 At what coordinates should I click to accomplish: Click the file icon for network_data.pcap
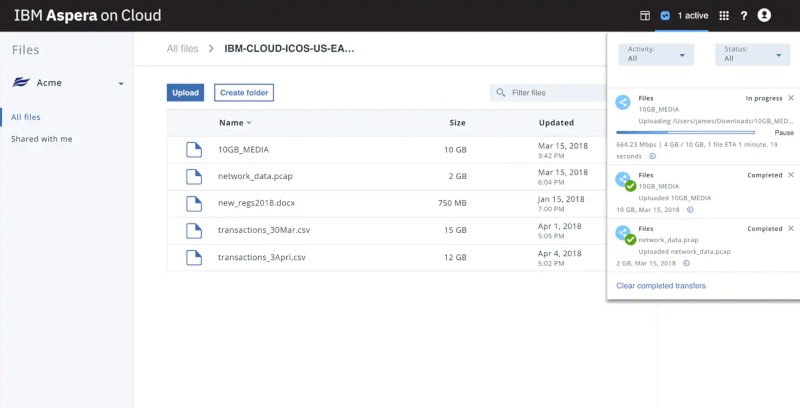click(194, 176)
